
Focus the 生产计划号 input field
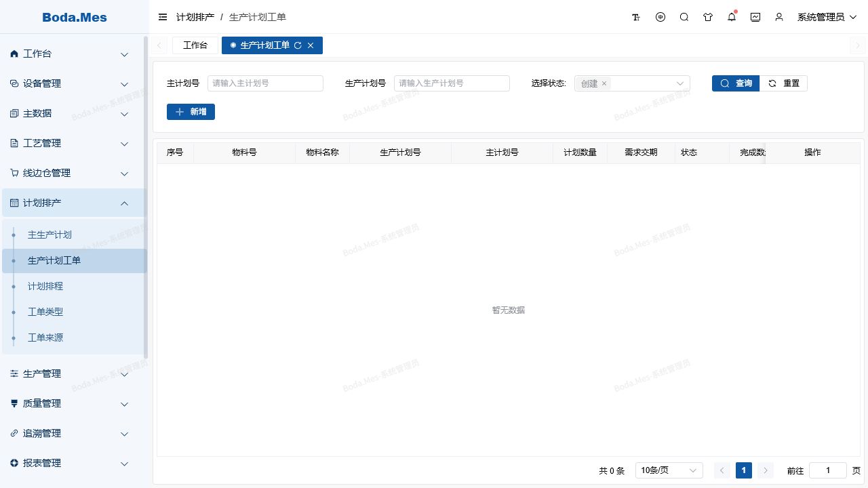(452, 83)
